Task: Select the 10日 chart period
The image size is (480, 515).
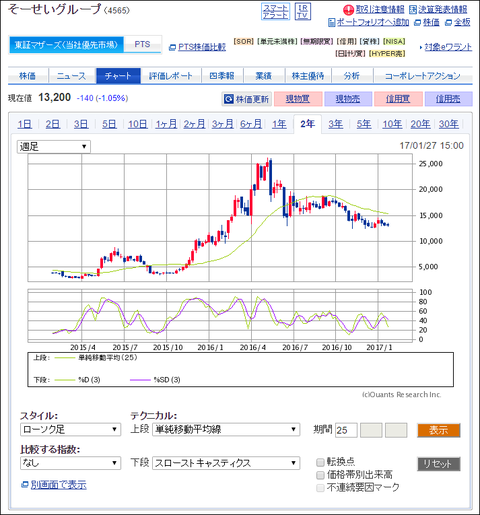Action: (138, 124)
